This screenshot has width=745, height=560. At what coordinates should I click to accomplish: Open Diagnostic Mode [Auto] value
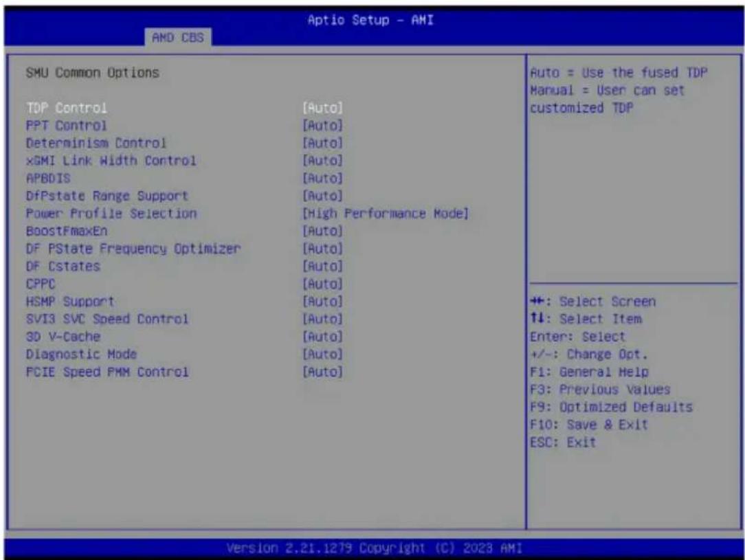[322, 354]
